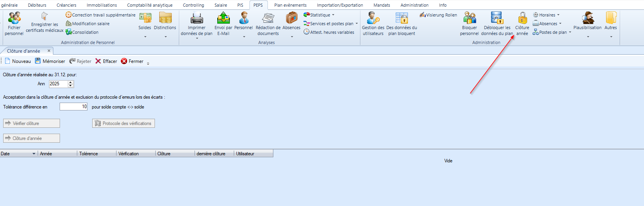Click Protocole des vérifications button

click(124, 123)
